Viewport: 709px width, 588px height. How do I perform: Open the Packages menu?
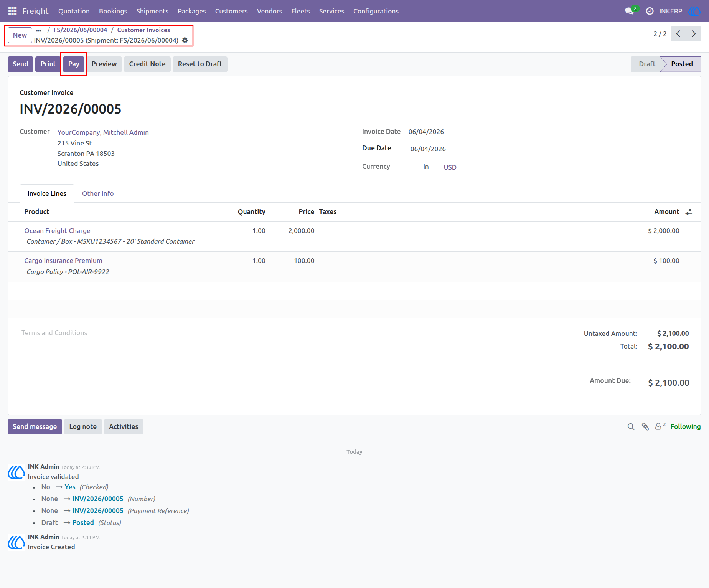(192, 11)
